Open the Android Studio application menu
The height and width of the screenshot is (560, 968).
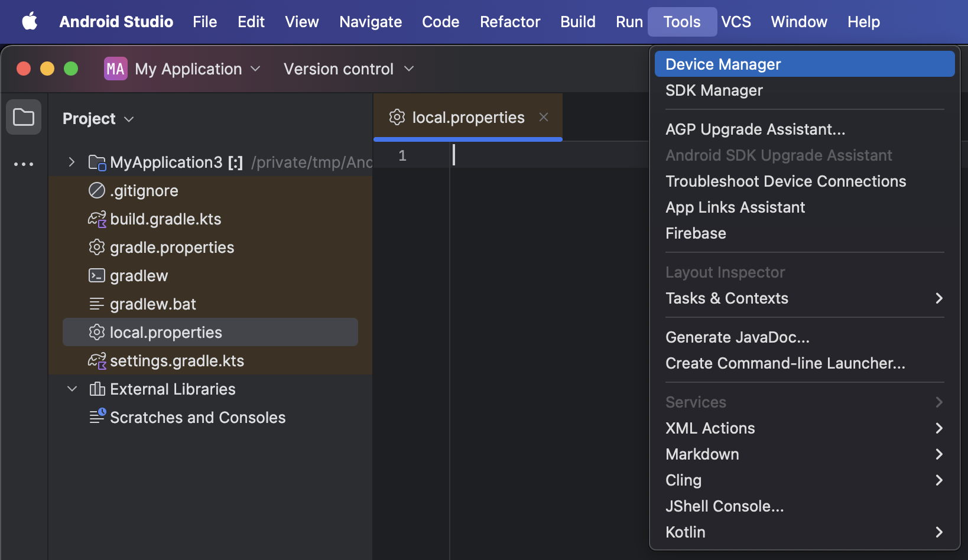(x=116, y=22)
